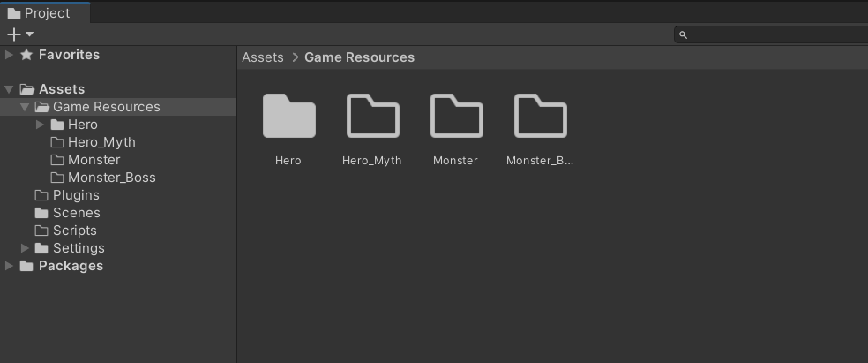Select Monster label in the tree

pos(94,160)
